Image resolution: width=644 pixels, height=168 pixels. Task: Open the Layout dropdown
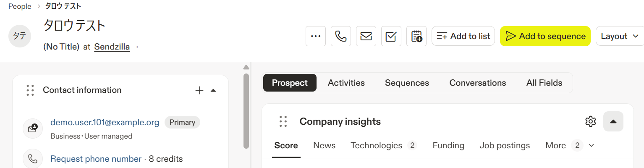tap(619, 36)
